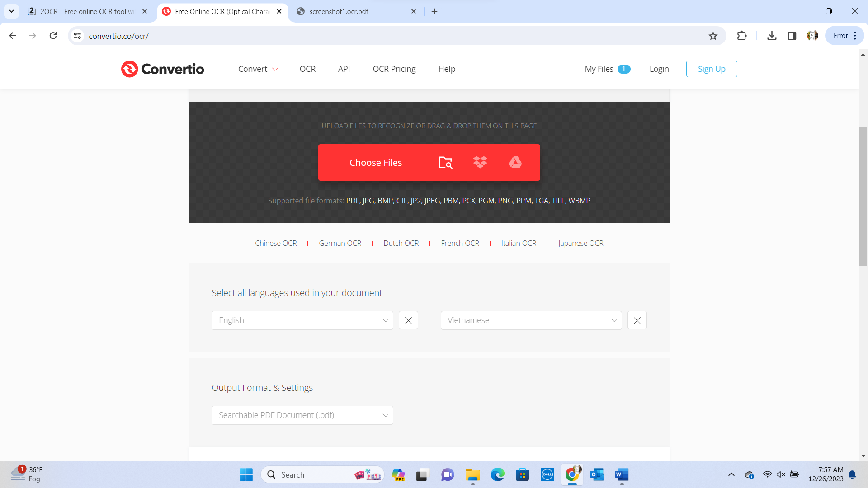
Task: Click the Convertio logo
Action: [162, 69]
